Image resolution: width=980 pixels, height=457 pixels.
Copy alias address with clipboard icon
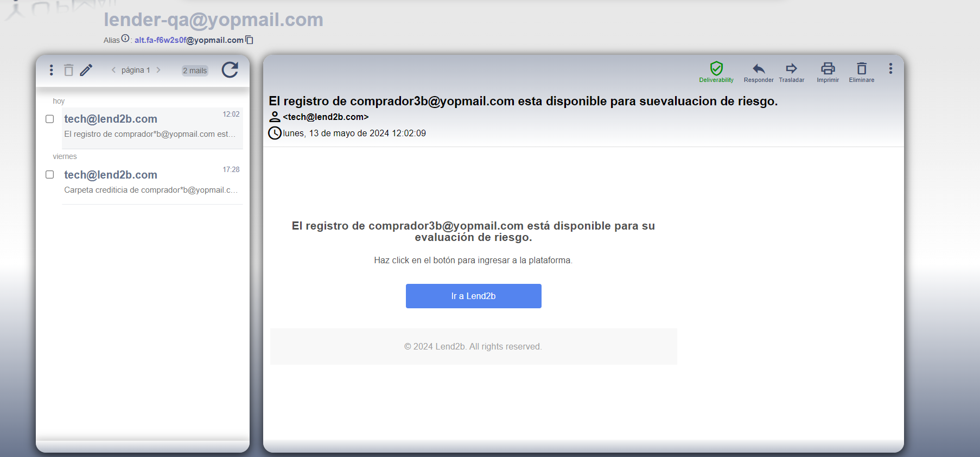(x=250, y=40)
